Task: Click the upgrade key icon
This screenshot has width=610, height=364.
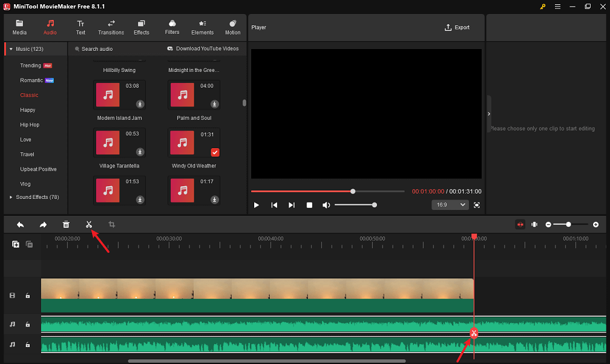Action: [543, 7]
